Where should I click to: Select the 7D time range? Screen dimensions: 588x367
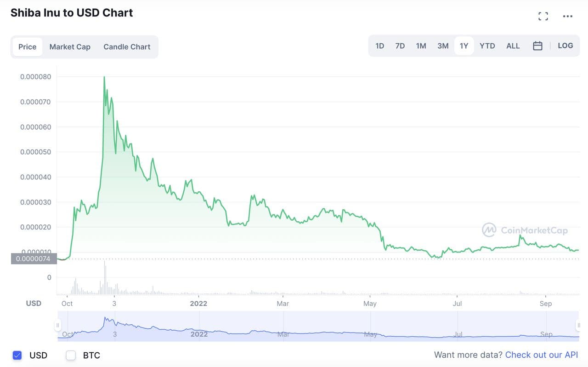click(x=400, y=46)
